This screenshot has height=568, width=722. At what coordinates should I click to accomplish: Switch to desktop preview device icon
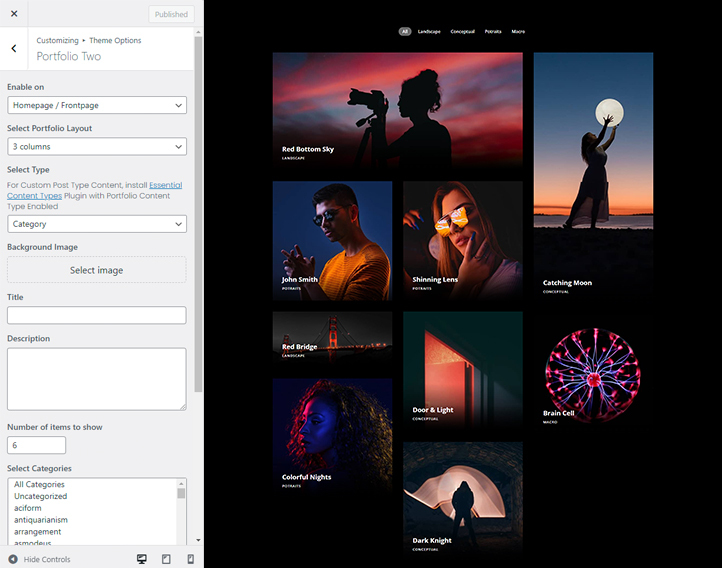tap(142, 559)
